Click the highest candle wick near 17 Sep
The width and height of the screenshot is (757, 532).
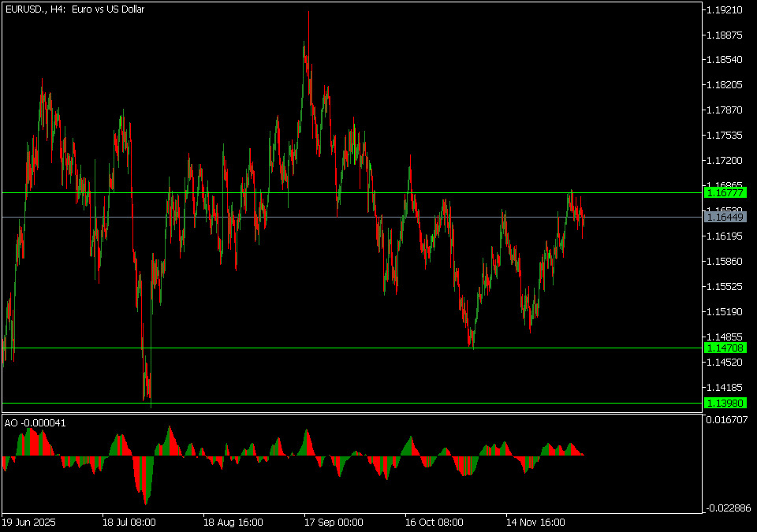[308, 17]
